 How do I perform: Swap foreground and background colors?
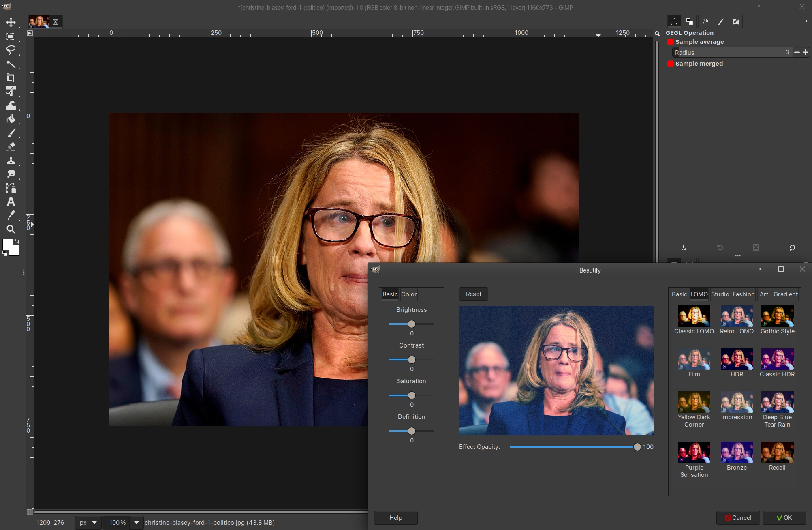[x=17, y=241]
